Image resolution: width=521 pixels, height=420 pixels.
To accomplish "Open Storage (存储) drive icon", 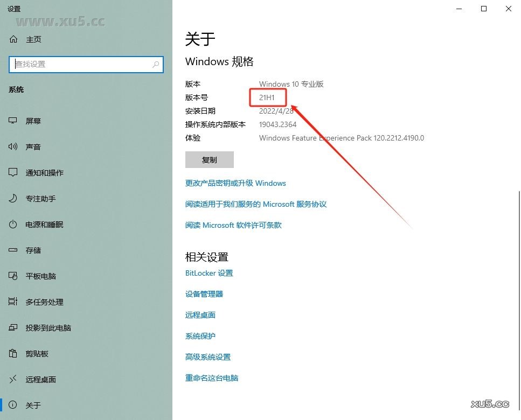I will [13, 250].
